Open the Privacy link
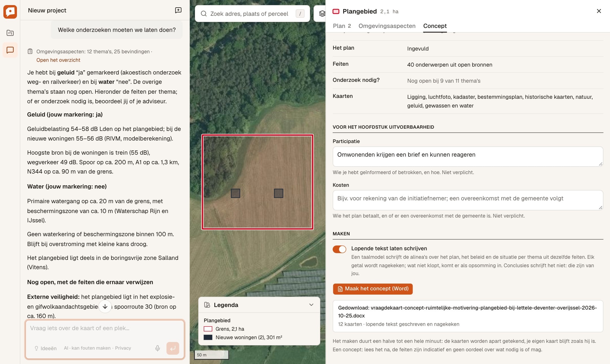The width and height of the screenshot is (610, 364). 123,348
